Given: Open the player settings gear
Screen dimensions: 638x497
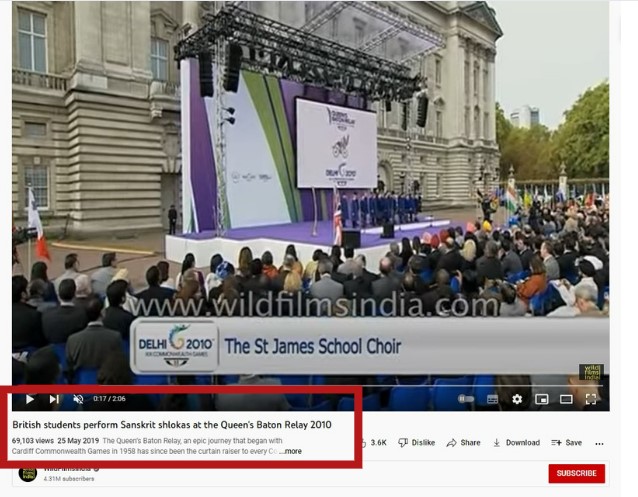Looking at the screenshot, I should [517, 399].
